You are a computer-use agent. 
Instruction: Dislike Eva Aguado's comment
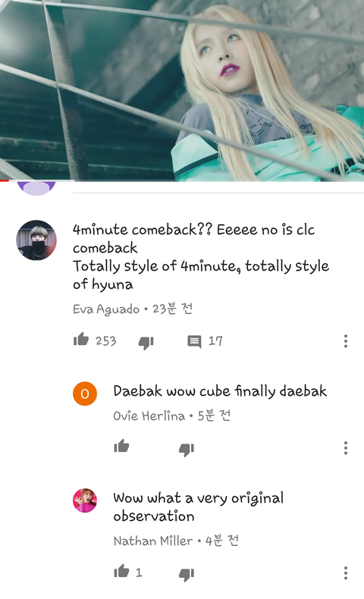[146, 342]
